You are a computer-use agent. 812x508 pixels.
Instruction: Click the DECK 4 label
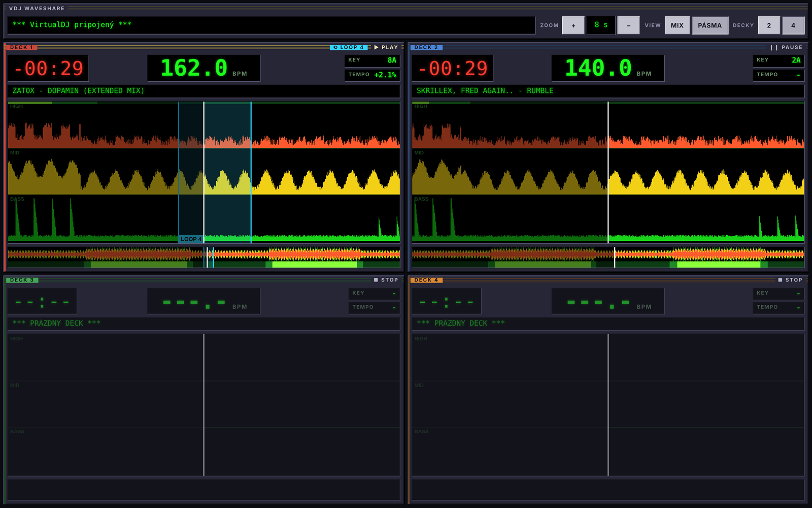[x=426, y=280]
